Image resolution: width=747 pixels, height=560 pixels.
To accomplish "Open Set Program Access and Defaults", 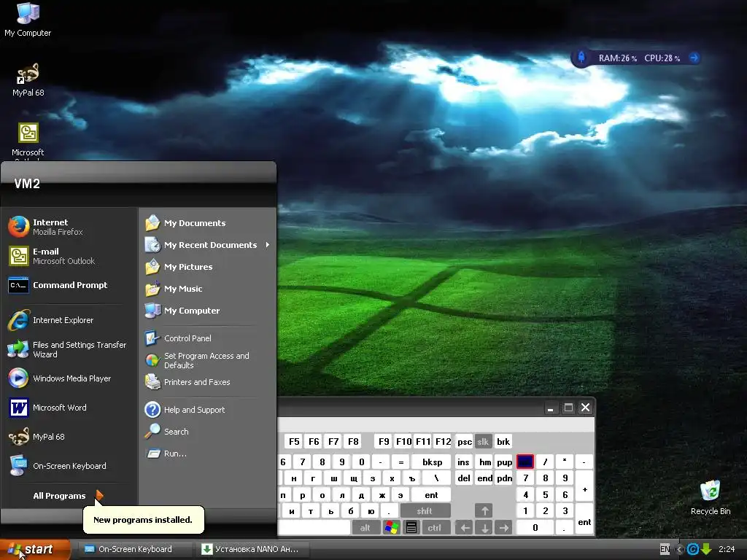I will coord(208,360).
